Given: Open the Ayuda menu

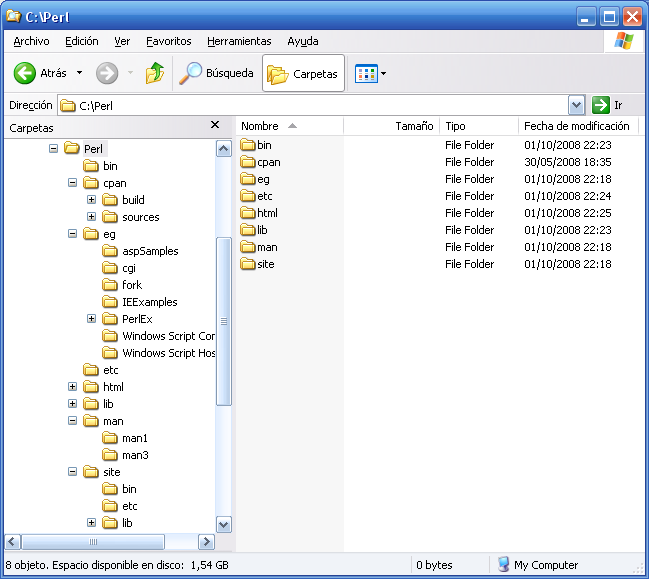Looking at the screenshot, I should pos(303,41).
